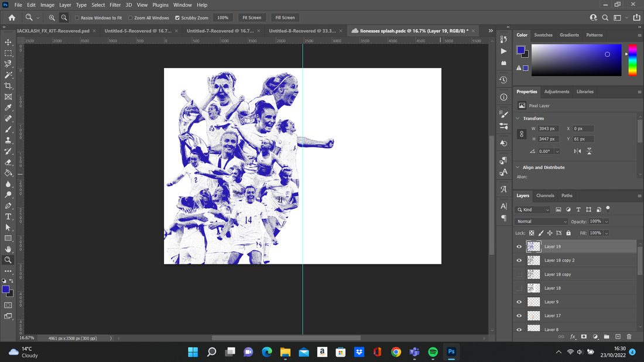This screenshot has height=362, width=644.
Task: Open the Fill slider dropdown
Action: coord(606,233)
